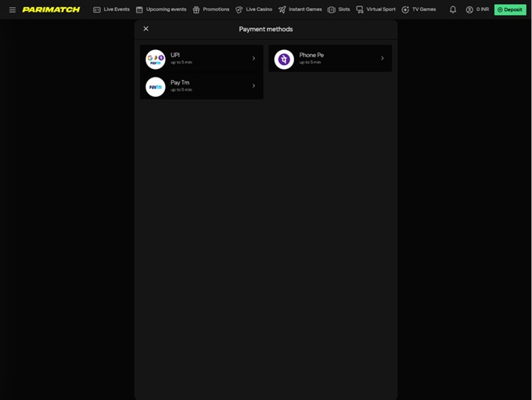Go to Upcoming events section
The height and width of the screenshot is (400, 532).
[x=161, y=9]
